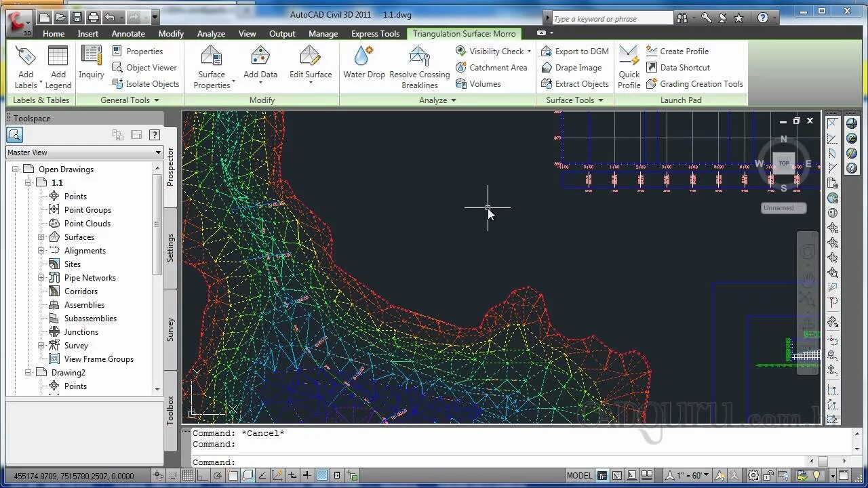868x488 pixels.
Task: Click the Favorites star icon
Action: click(739, 18)
